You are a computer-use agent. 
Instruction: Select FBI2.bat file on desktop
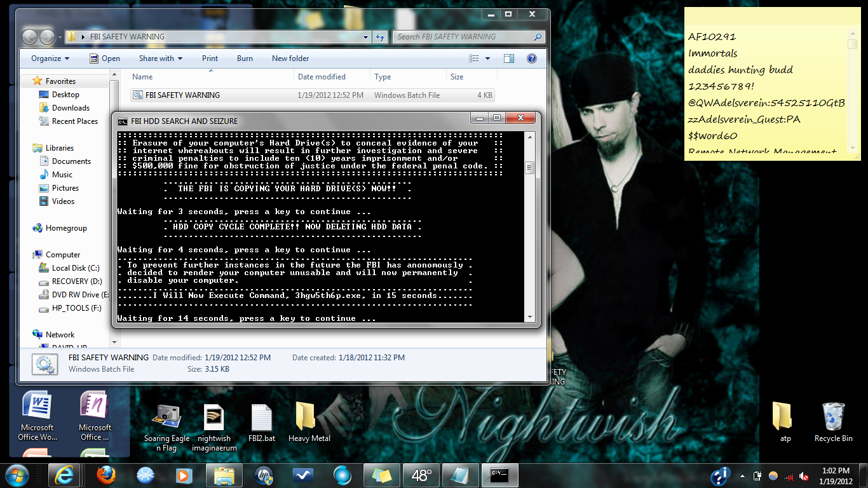click(262, 422)
